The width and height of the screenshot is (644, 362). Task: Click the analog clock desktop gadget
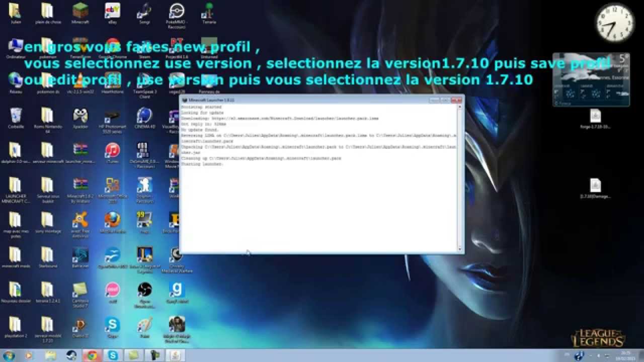click(x=613, y=23)
